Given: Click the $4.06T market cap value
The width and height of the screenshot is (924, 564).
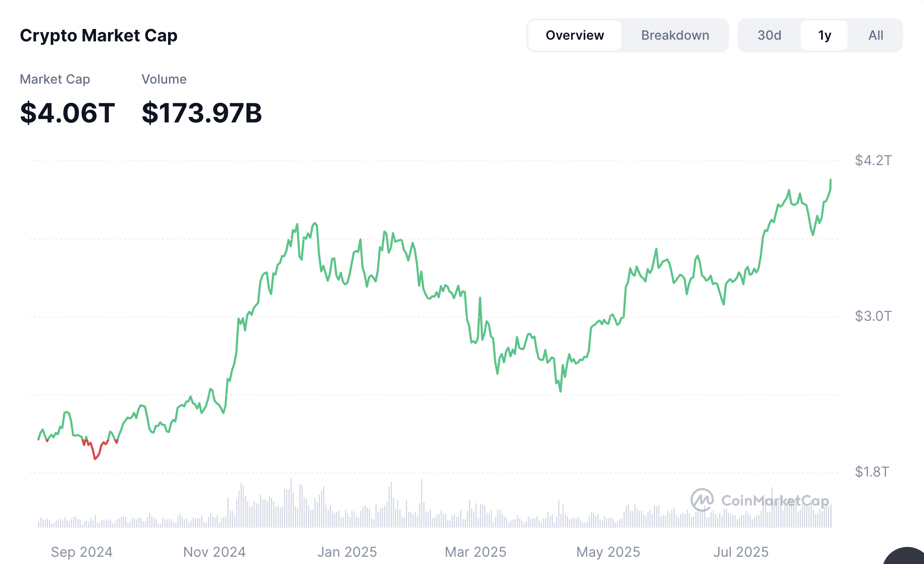Looking at the screenshot, I should pyautogui.click(x=67, y=113).
